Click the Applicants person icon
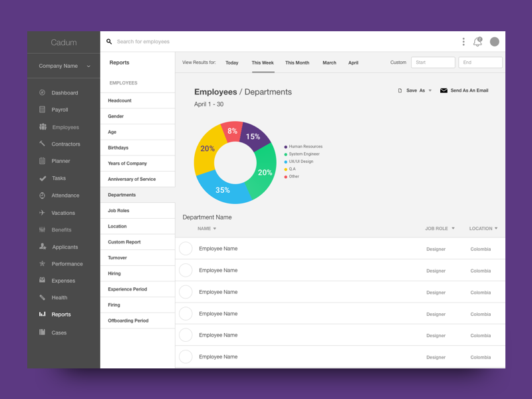The height and width of the screenshot is (399, 532). pyautogui.click(x=43, y=246)
